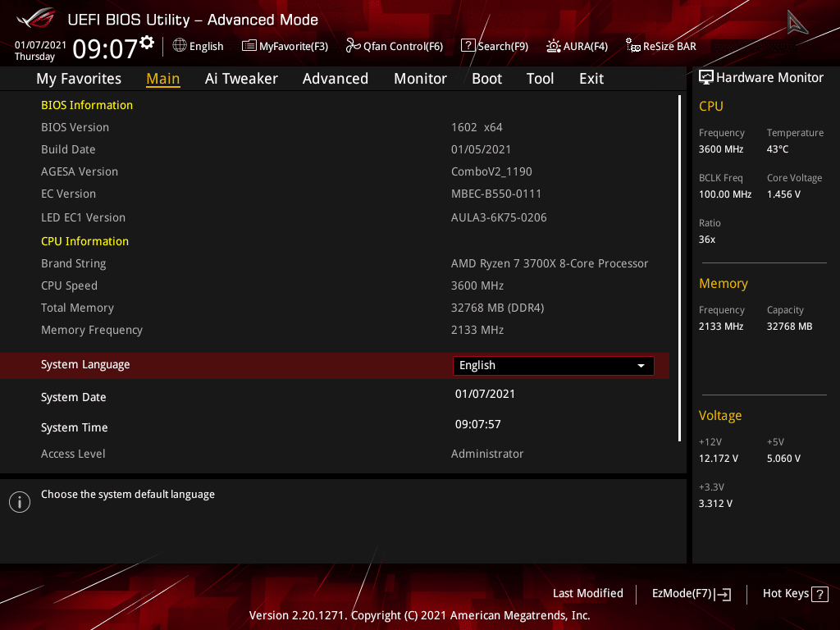Switch to the Boot tab
The image size is (840, 630).
pyautogui.click(x=486, y=79)
